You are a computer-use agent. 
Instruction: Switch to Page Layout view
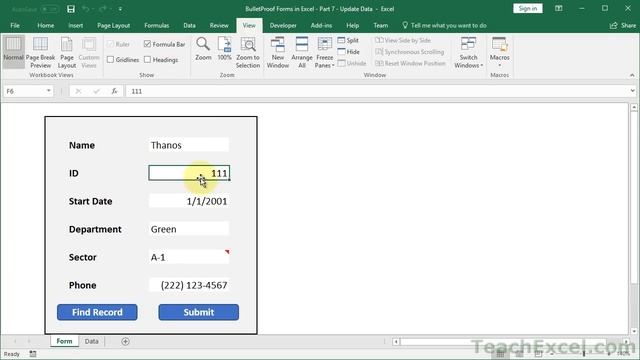point(67,52)
